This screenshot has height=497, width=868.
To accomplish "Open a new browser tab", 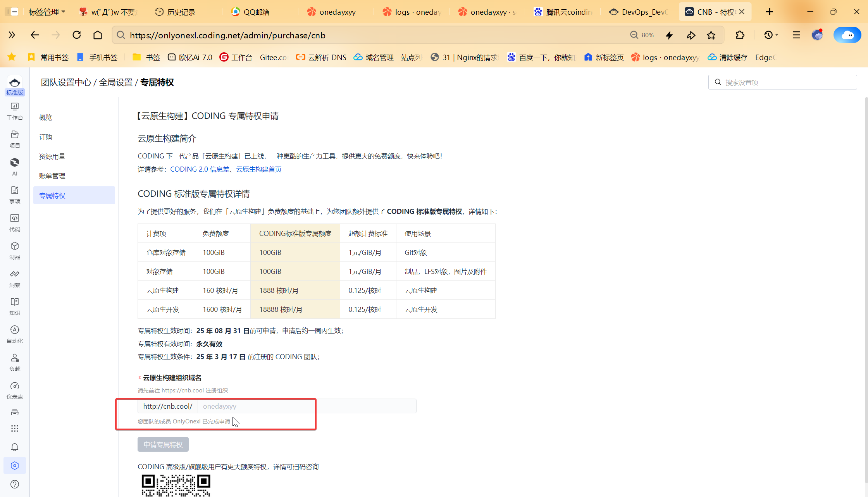I will click(x=770, y=12).
